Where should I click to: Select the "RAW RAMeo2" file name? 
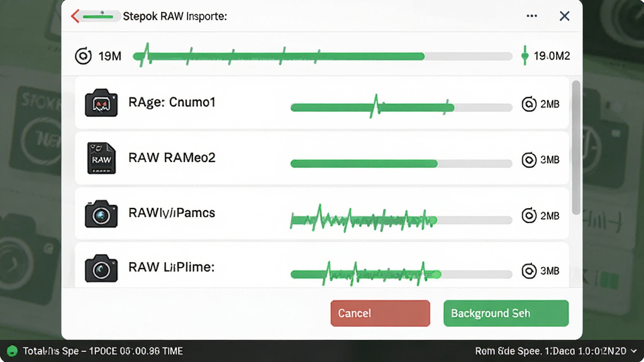172,158
